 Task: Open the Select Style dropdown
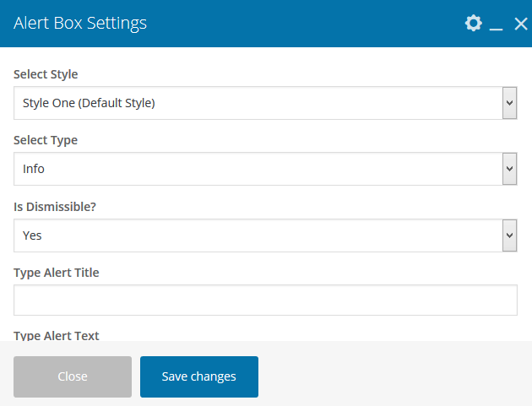click(x=258, y=103)
